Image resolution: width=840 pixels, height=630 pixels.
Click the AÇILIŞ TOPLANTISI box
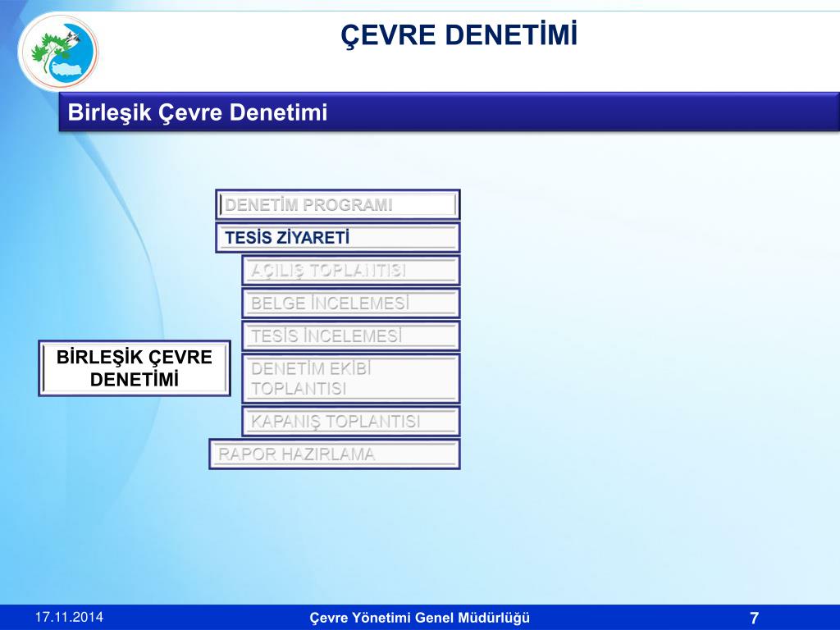pos(351,270)
